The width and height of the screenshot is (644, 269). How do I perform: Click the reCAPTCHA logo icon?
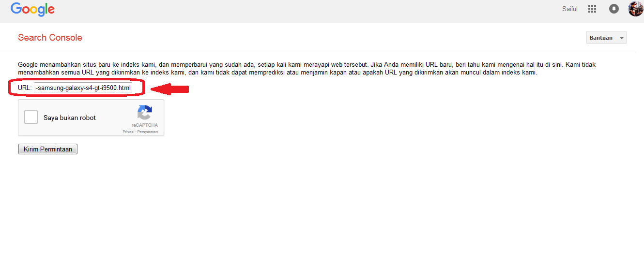[x=145, y=113]
